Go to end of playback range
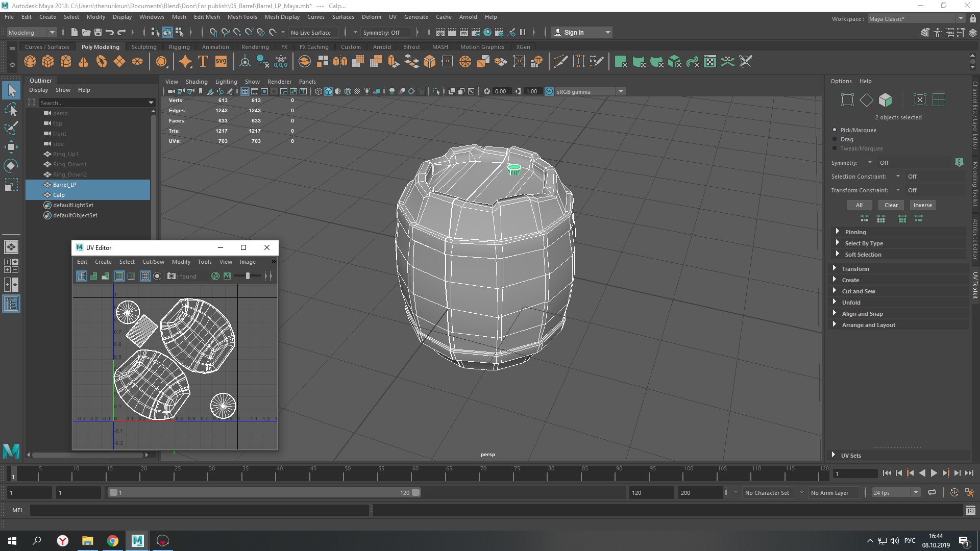The height and width of the screenshot is (551, 980). 969,473
